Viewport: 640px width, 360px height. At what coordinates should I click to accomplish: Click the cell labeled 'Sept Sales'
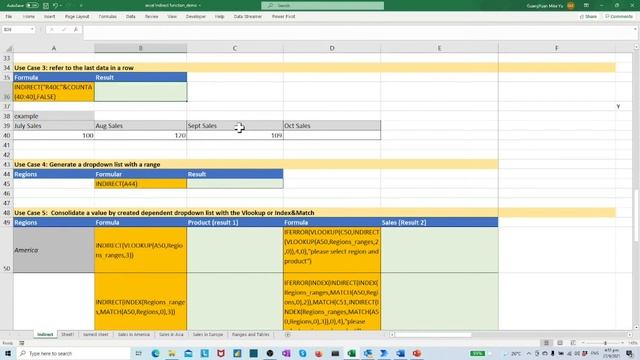pyautogui.click(x=235, y=126)
